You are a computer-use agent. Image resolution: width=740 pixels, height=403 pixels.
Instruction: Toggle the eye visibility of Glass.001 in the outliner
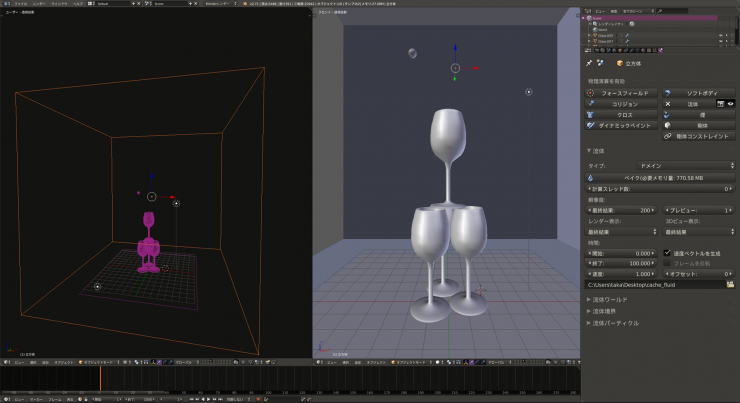point(721,35)
